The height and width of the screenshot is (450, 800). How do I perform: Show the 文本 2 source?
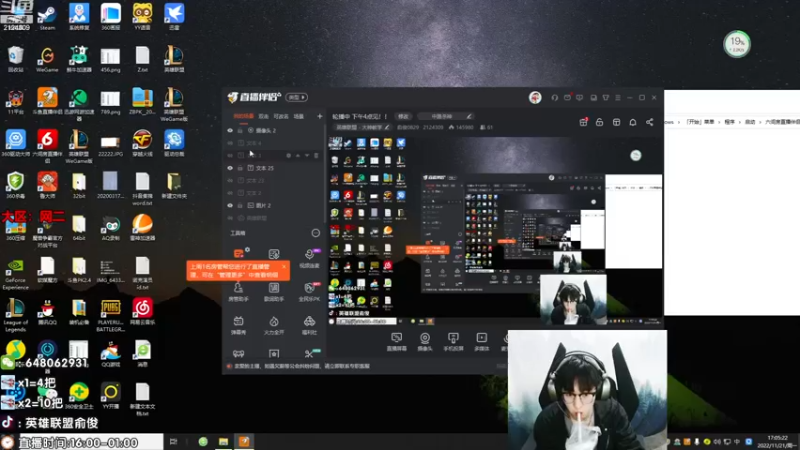[x=230, y=193]
